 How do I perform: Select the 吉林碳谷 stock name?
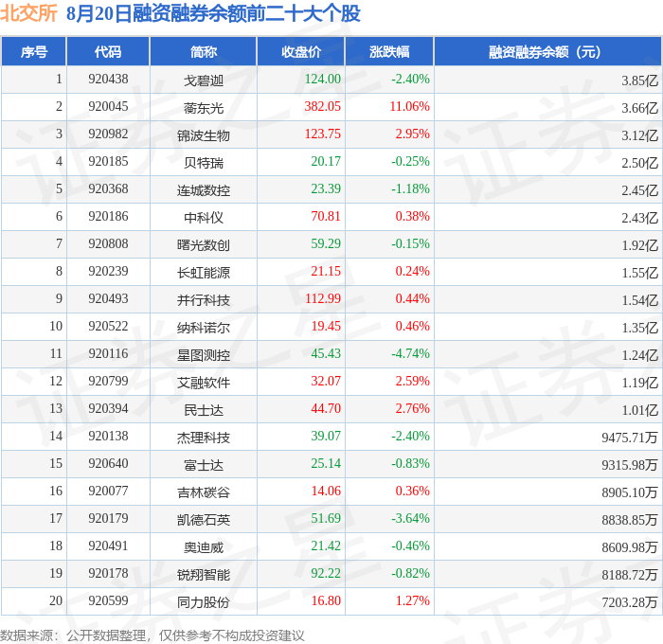tap(204, 492)
